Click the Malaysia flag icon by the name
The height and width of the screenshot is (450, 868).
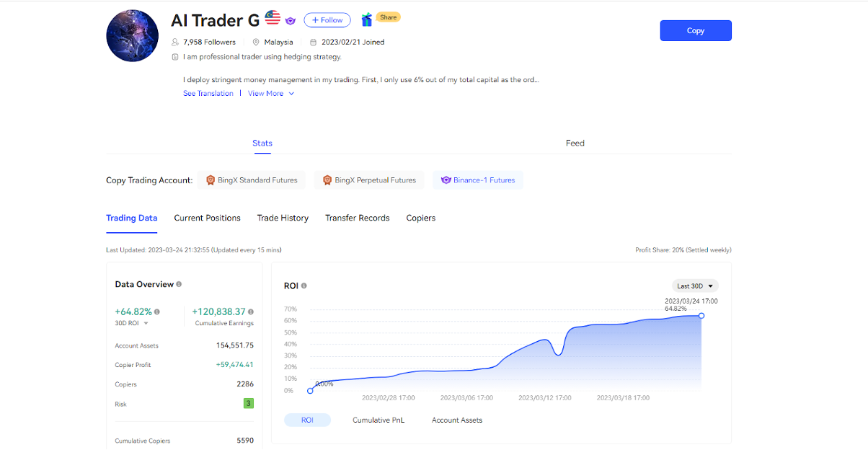point(273,17)
